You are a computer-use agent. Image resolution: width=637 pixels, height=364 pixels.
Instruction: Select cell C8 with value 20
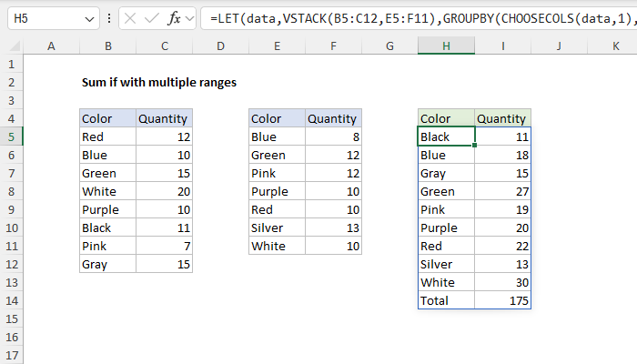pyautogui.click(x=164, y=191)
